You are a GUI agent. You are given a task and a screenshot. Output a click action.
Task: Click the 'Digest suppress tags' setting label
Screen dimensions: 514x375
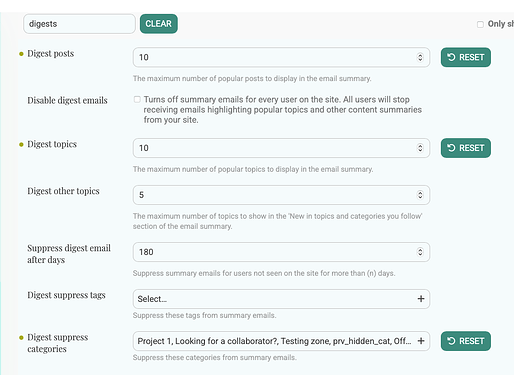point(66,295)
